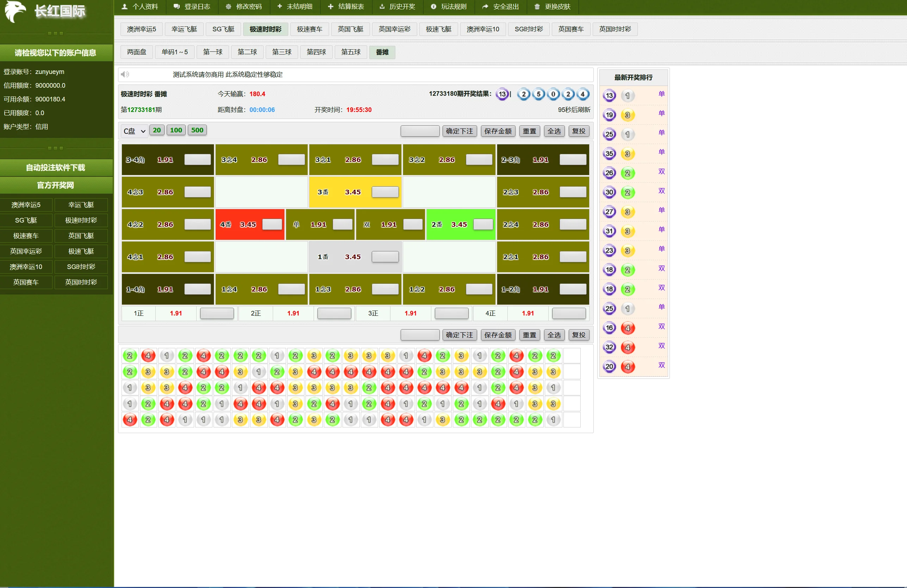Open 个人资料 profile icon in top bar
Image resolution: width=907 pixels, height=588 pixels.
(x=125, y=6)
